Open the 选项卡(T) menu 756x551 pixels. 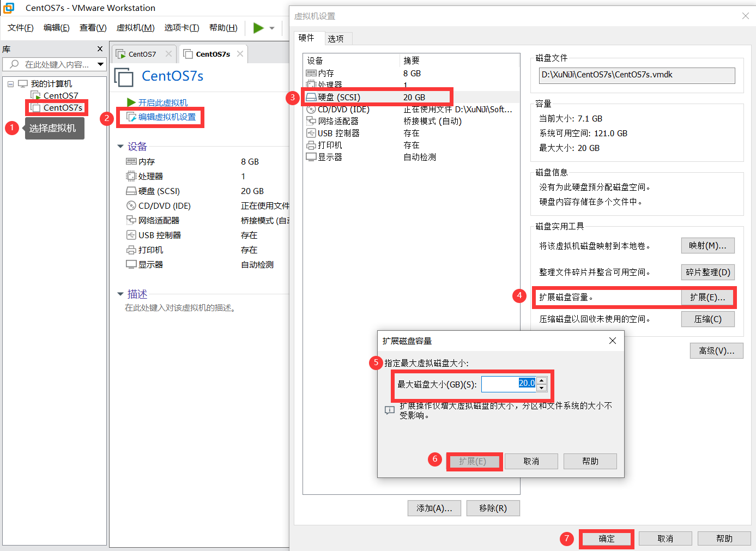pyautogui.click(x=182, y=28)
